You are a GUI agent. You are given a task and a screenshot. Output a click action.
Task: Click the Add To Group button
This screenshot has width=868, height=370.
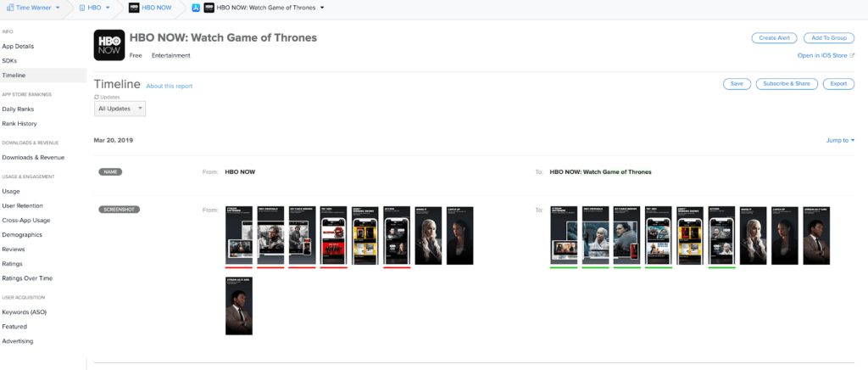click(x=828, y=38)
